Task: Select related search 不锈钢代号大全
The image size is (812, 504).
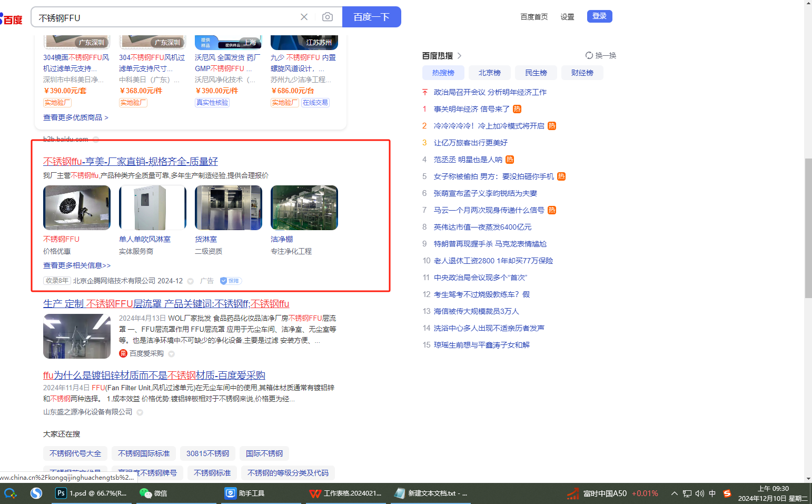Action: 75,453
